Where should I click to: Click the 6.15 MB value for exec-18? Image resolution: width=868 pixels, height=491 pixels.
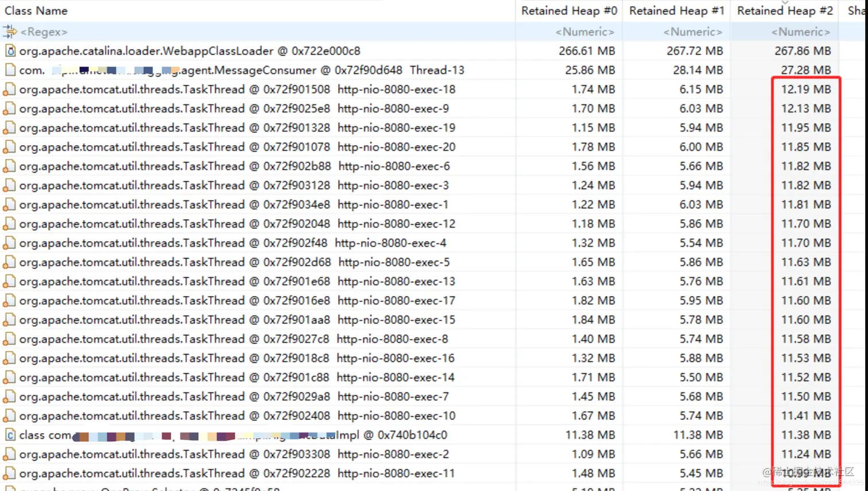701,89
